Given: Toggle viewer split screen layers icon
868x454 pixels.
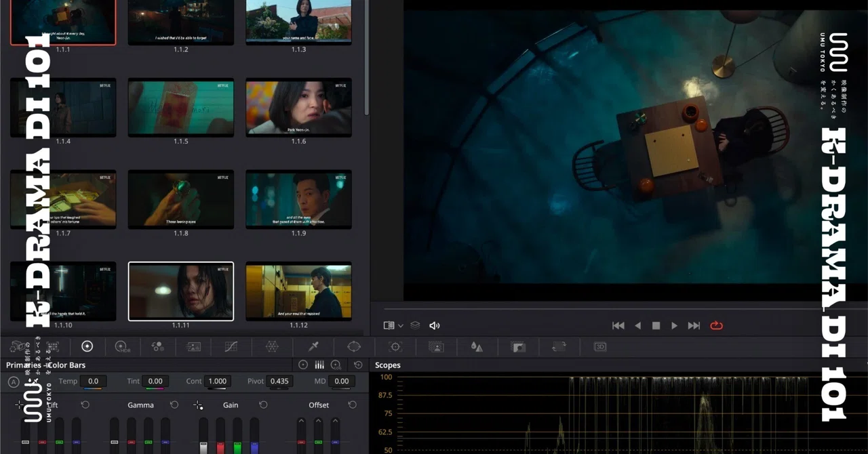Looking at the screenshot, I should (x=415, y=325).
